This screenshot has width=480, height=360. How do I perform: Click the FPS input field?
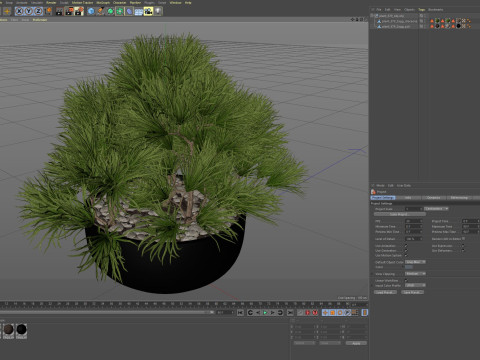tap(414, 221)
